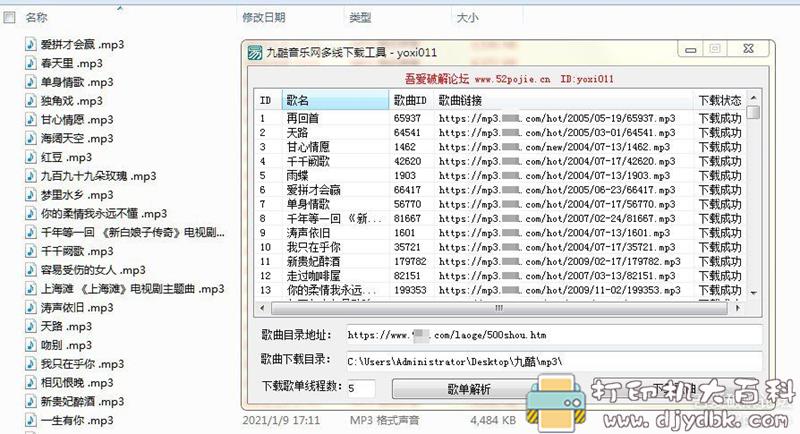Select song row 11 新贵妃醉酒 in downloader table

pyautogui.click(x=501, y=262)
